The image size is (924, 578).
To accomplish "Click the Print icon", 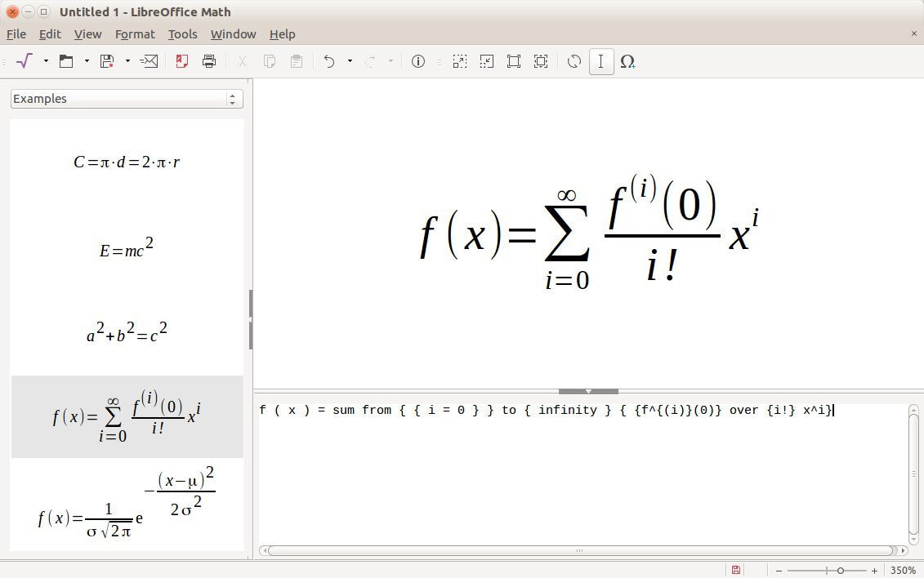I will (x=209, y=61).
